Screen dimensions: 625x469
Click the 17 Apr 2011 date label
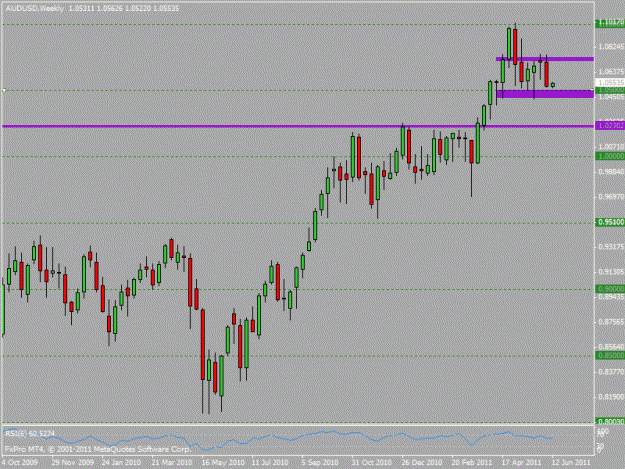[521, 462]
